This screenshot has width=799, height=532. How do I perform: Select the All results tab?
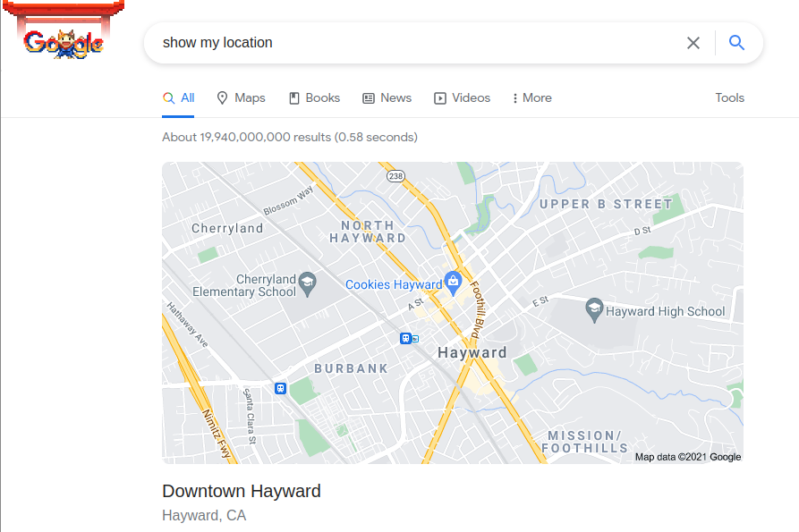[x=178, y=98]
